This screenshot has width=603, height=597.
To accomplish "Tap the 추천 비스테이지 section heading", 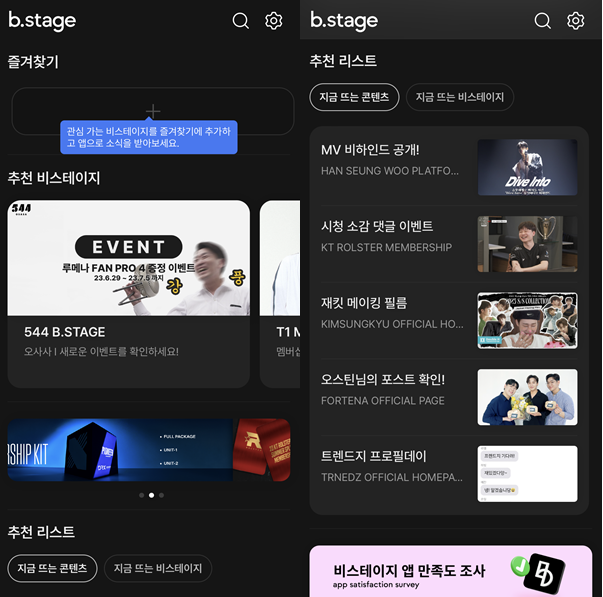I will [54, 178].
